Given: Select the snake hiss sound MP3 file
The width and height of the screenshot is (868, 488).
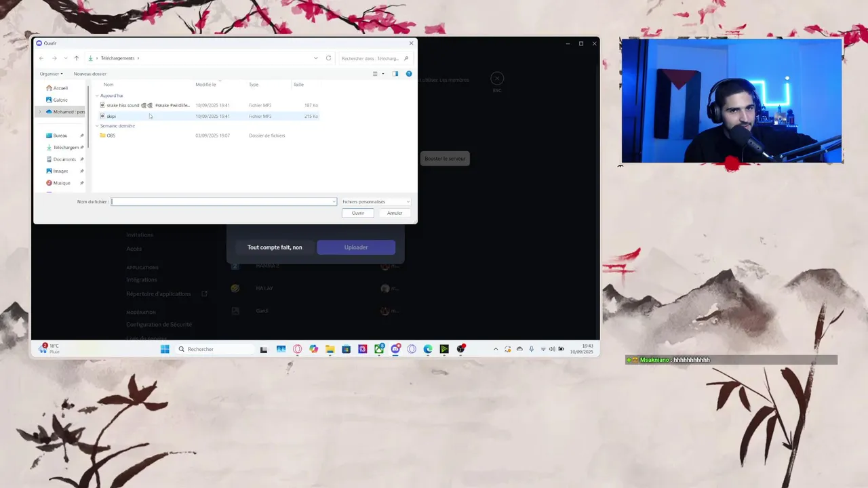Looking at the screenshot, I should tap(209, 106).
